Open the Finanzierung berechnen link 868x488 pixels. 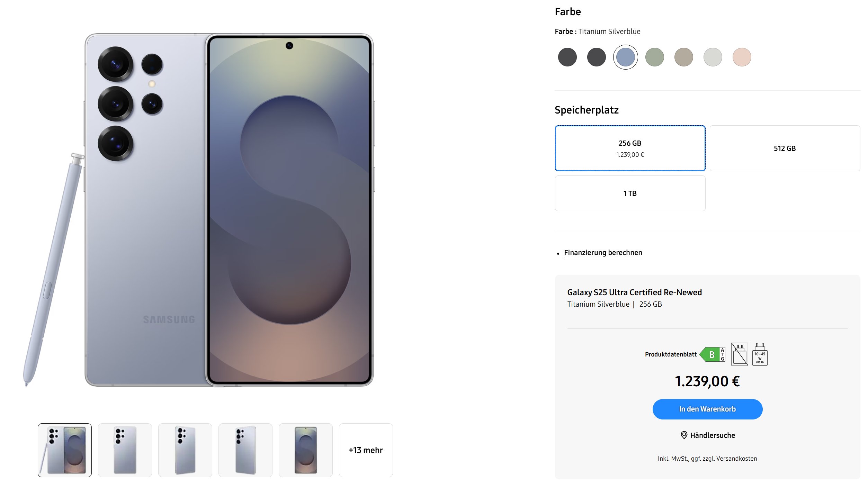click(603, 253)
